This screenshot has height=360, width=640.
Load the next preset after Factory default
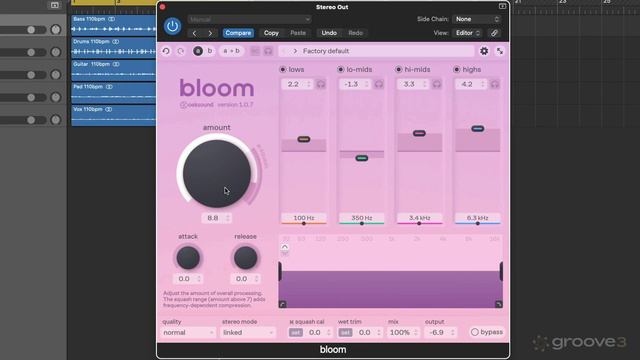coord(295,51)
